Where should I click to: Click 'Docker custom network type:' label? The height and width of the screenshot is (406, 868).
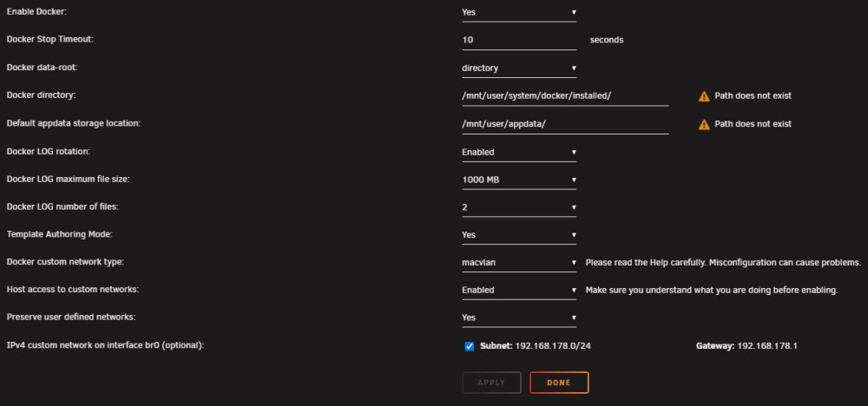(65, 262)
